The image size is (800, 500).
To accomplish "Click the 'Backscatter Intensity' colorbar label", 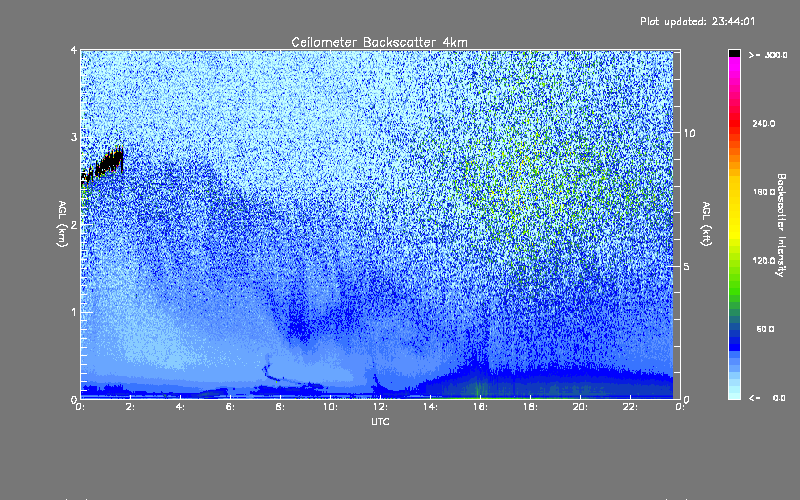I will click(x=781, y=225).
